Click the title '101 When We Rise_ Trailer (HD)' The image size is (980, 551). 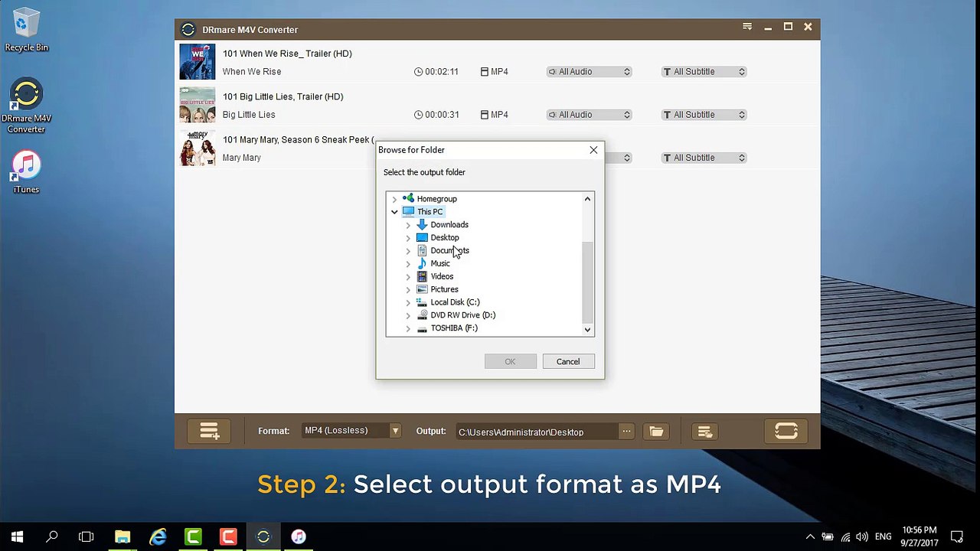(287, 54)
